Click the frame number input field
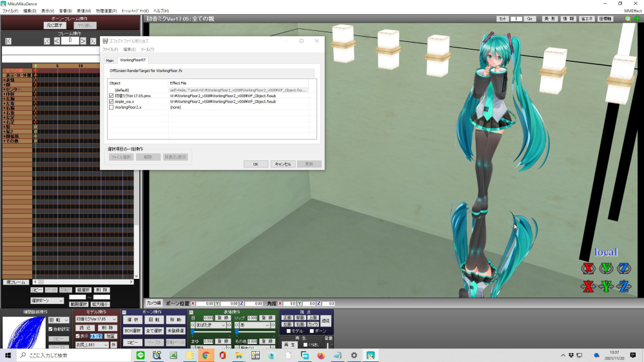Image resolution: width=644 pixels, height=362 pixels. coord(70,40)
